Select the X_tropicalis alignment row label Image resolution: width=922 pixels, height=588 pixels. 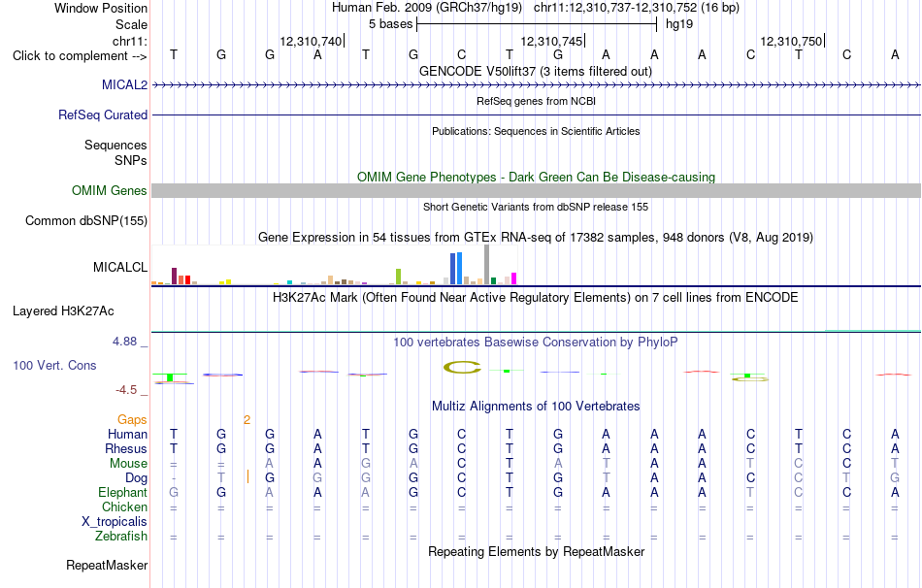[115, 522]
